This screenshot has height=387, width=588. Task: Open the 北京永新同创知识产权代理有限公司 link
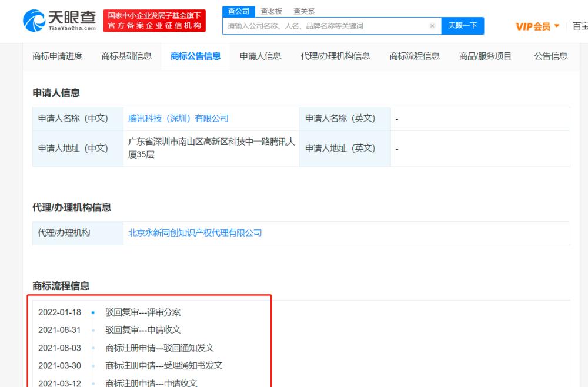pyautogui.click(x=195, y=233)
